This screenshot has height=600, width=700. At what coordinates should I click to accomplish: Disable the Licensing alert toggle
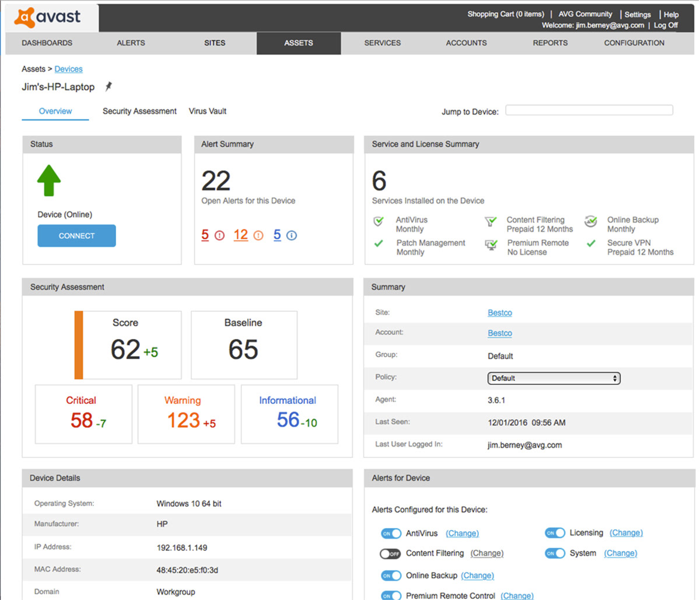tap(555, 533)
